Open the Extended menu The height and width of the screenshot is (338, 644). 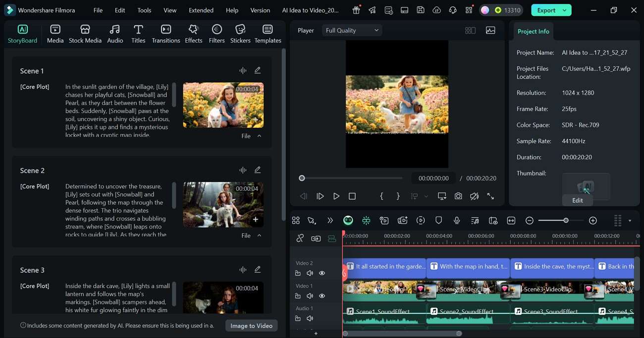click(201, 10)
